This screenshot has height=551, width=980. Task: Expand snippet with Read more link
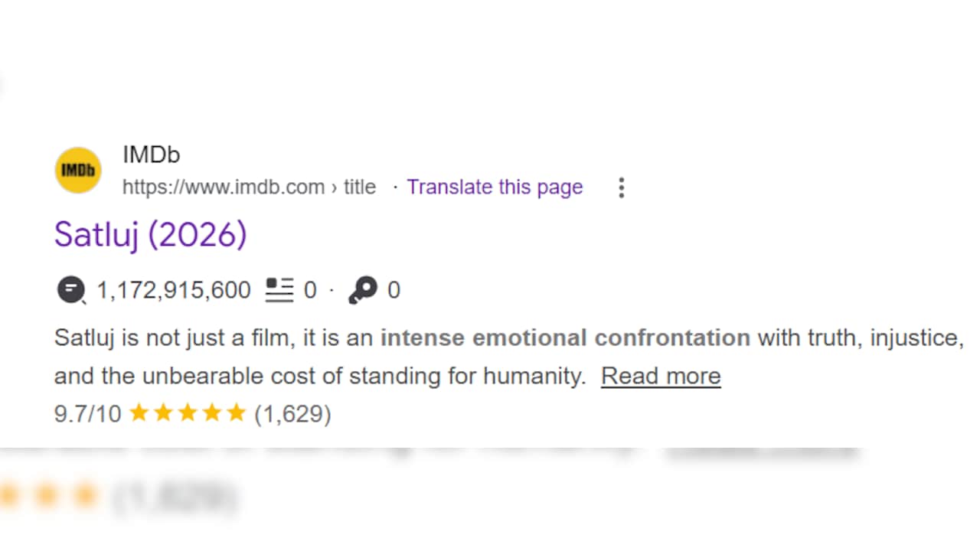point(661,376)
